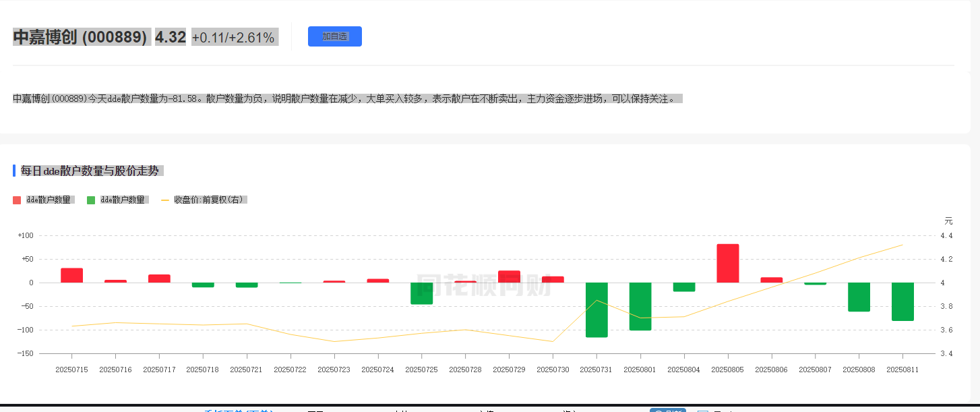Click the 4.4 right axis label
The height and width of the screenshot is (412, 980).
pos(946,235)
